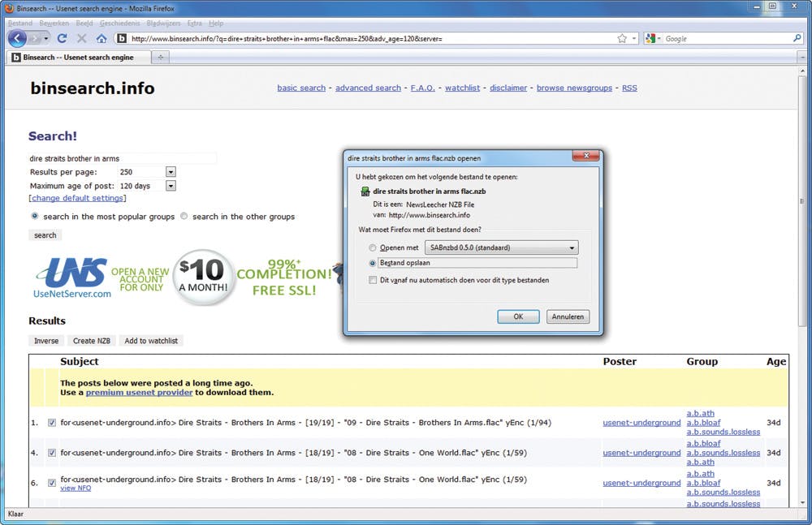This screenshot has height=525, width=812.
Task: Open usenet-underground poster link in row 1
Action: coord(641,423)
